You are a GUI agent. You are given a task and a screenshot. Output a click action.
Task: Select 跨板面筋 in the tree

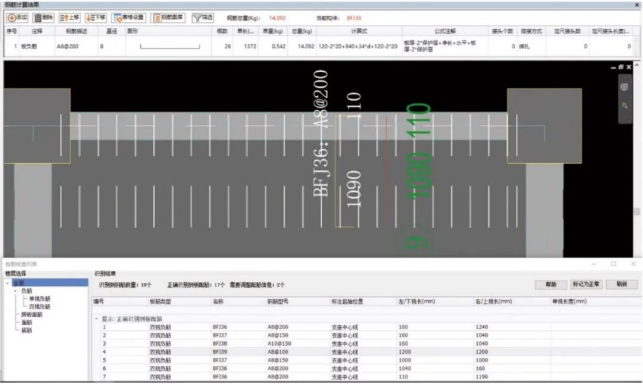pyautogui.click(x=32, y=315)
